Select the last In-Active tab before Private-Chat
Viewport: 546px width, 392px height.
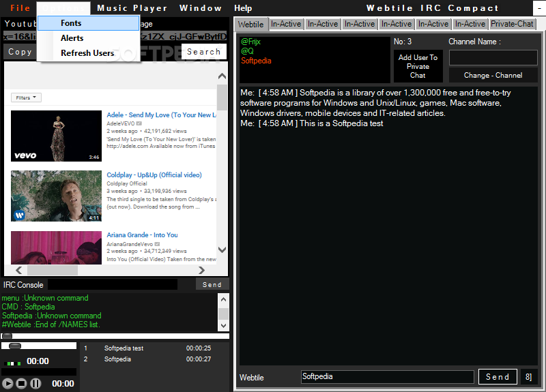(x=470, y=24)
